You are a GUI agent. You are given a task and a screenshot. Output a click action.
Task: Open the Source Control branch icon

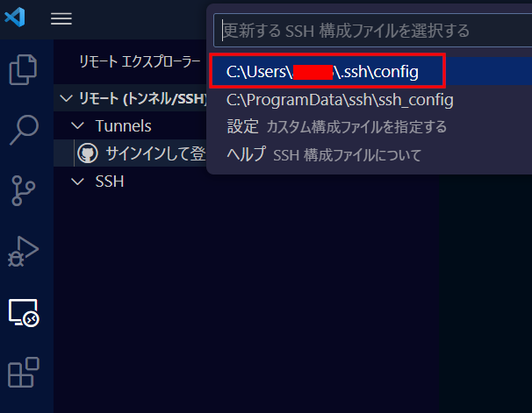[23, 191]
